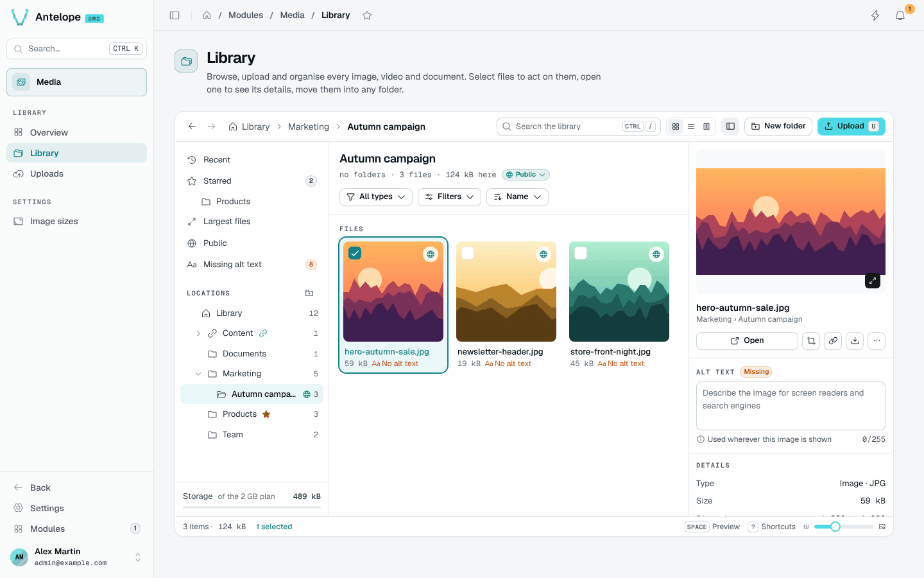
Task: Click the large thumbnail size icon
Action: pos(882,527)
